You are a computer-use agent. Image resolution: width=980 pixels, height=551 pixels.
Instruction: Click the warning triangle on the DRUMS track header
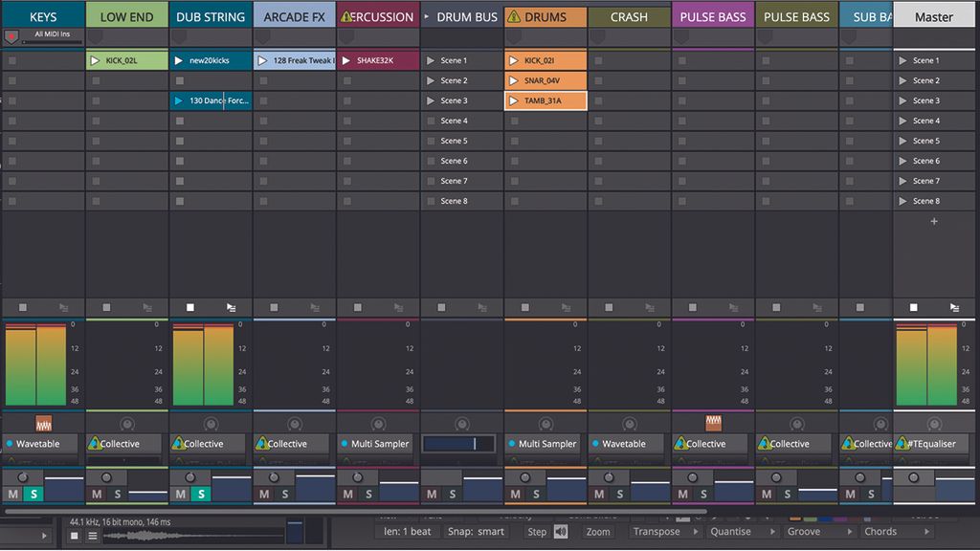click(x=514, y=15)
